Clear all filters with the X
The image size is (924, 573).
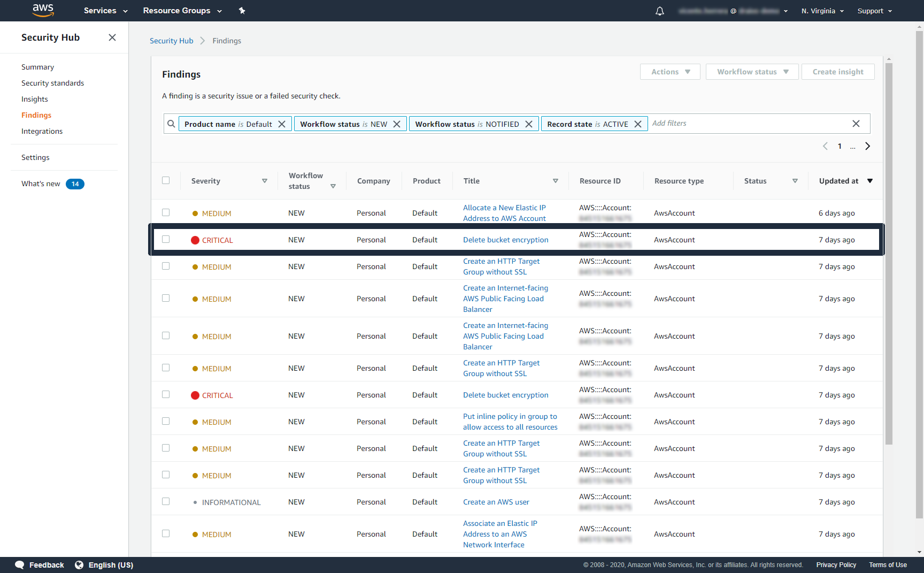coord(856,124)
